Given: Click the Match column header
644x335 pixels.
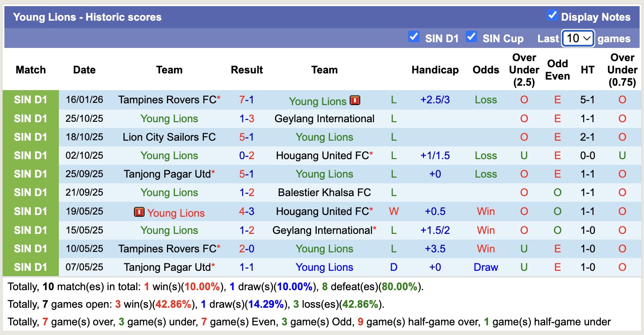Looking at the screenshot, I should (x=31, y=69).
